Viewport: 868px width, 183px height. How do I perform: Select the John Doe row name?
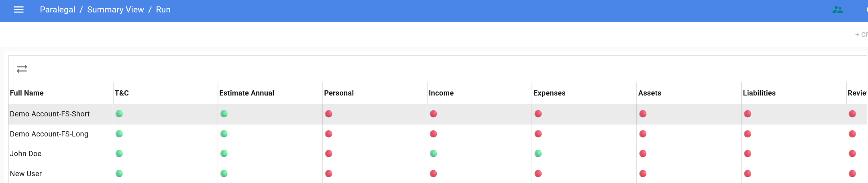[26, 154]
